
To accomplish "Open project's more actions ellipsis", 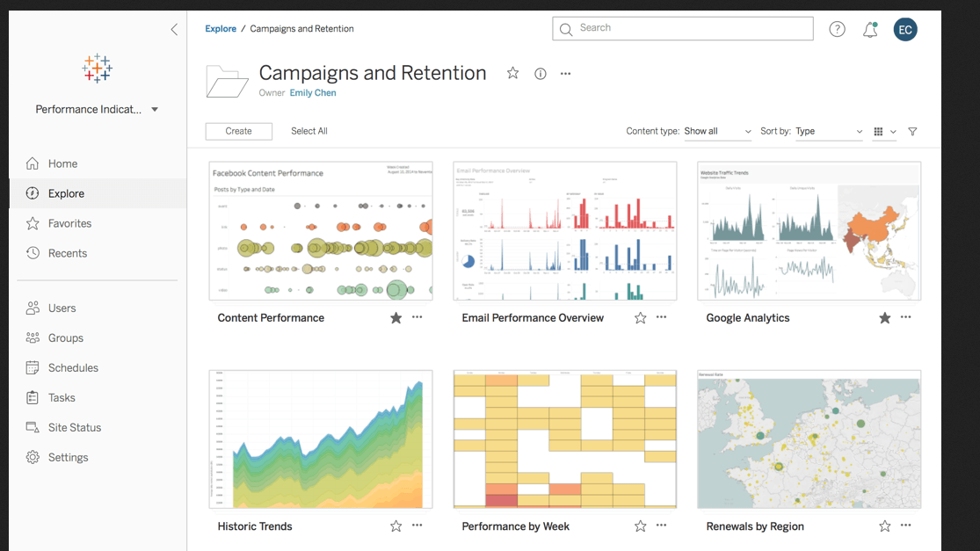I will (x=566, y=74).
